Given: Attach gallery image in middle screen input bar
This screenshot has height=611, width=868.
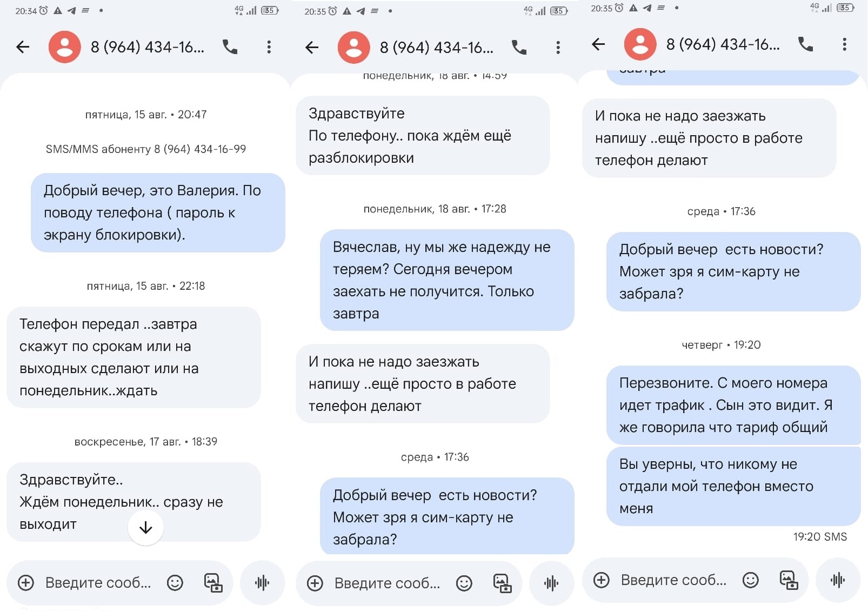Looking at the screenshot, I should pyautogui.click(x=502, y=583).
